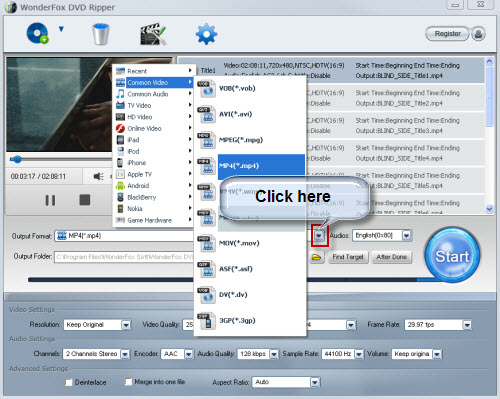This screenshot has height=399, width=500.
Task: Click the 3GP format icon
Action: coord(206,321)
